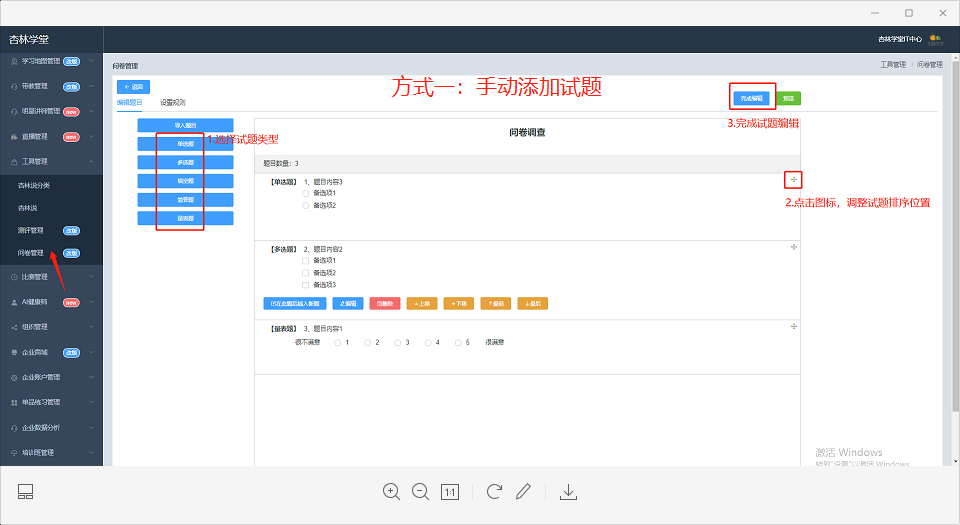The height and width of the screenshot is (525, 960).
Task: Click the zoom out magnifier icon
Action: point(421,491)
